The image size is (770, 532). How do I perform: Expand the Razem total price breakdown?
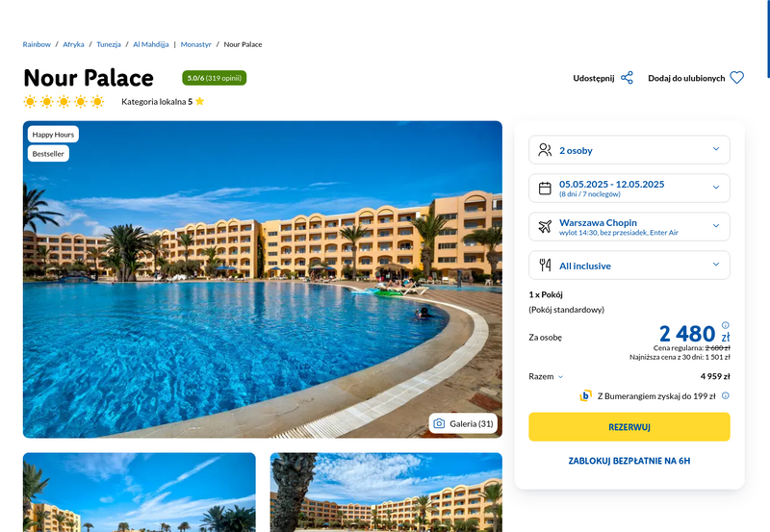[x=546, y=376]
